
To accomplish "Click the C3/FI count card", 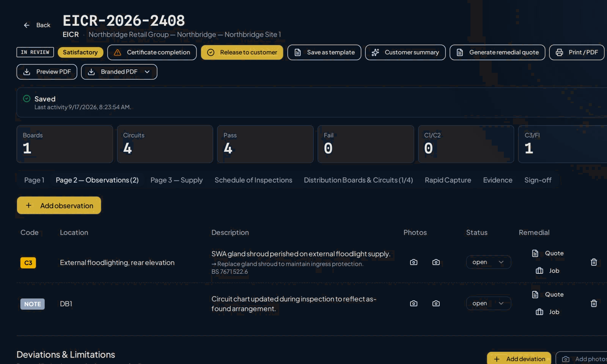I will point(563,144).
